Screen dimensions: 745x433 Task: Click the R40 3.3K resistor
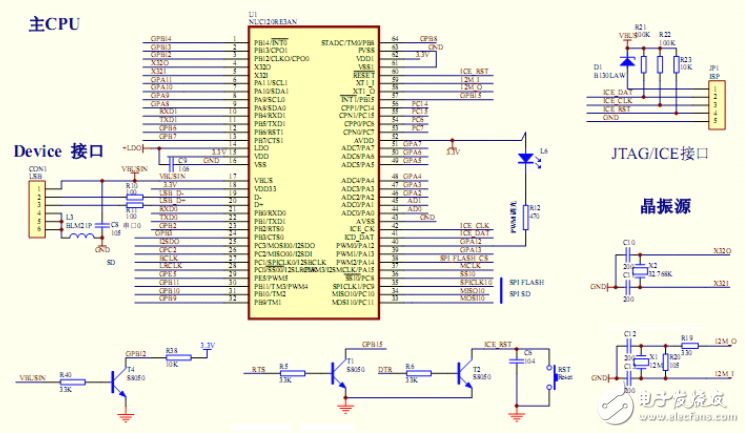(x=65, y=381)
